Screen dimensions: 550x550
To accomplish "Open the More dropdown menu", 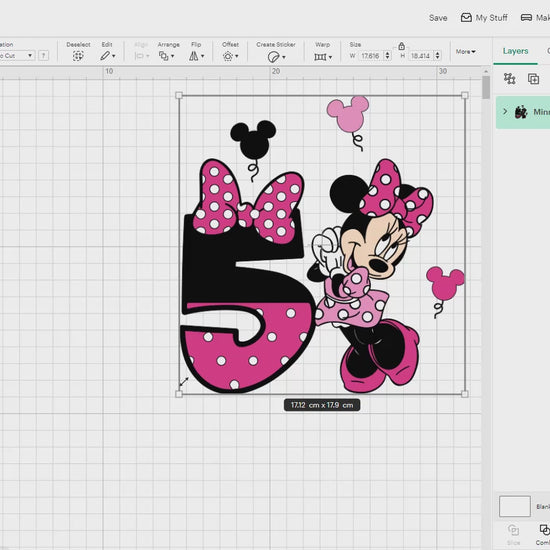I will 465,52.
